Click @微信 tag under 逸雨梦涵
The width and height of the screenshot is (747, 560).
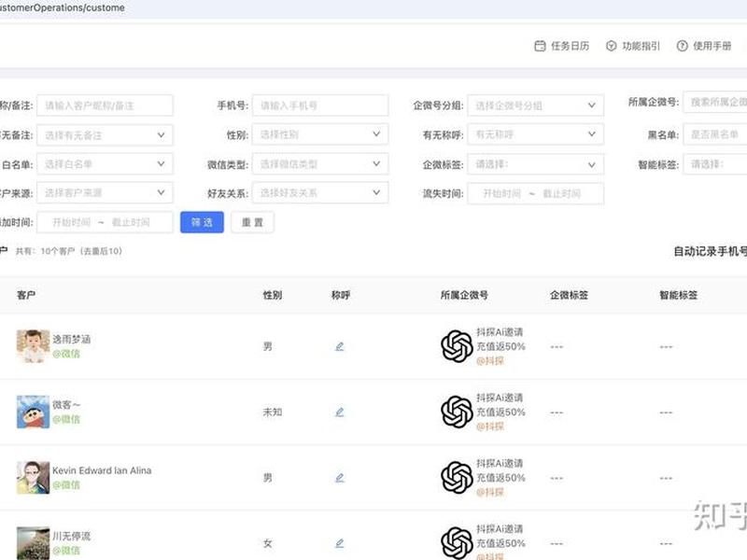(66, 354)
